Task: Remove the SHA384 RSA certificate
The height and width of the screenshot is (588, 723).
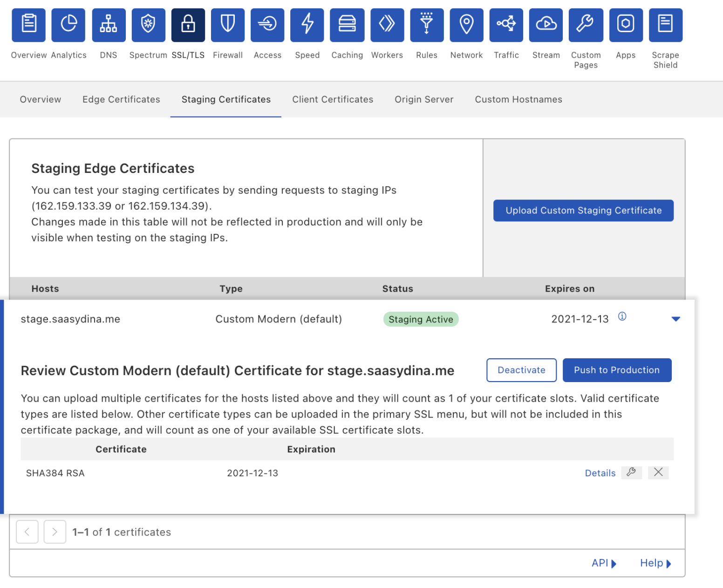Action: pyautogui.click(x=658, y=472)
